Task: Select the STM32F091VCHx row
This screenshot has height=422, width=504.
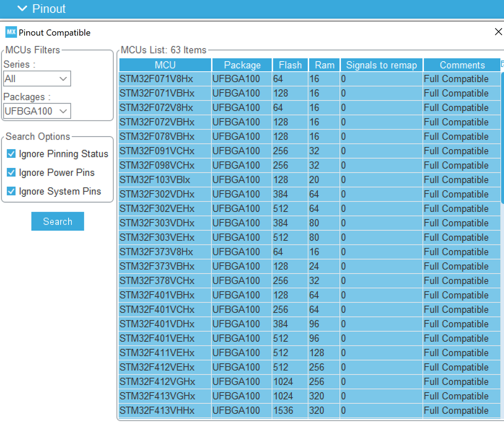Action: (x=310, y=151)
